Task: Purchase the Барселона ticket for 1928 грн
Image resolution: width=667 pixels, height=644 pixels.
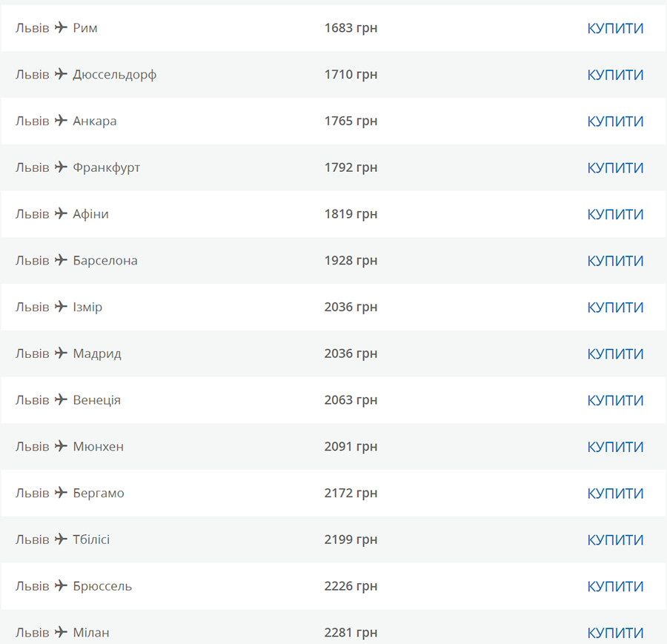Action: click(615, 261)
